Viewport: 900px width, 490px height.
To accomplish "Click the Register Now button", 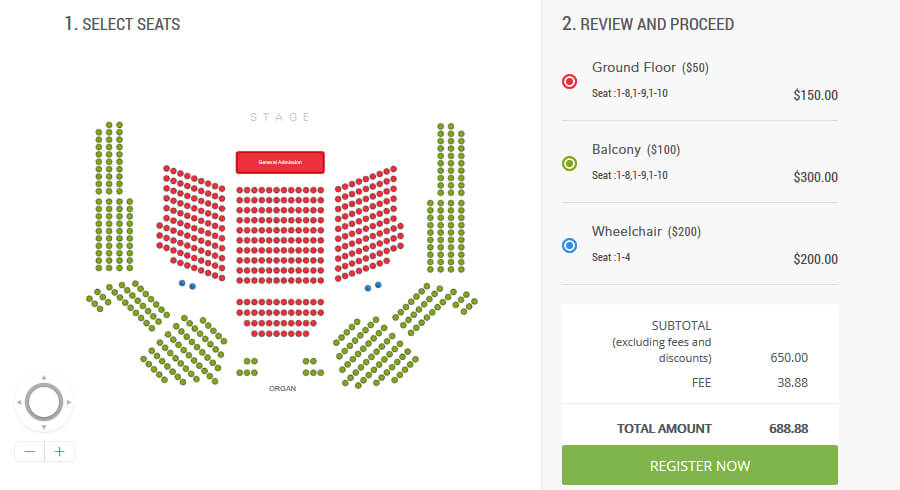I will [699, 466].
